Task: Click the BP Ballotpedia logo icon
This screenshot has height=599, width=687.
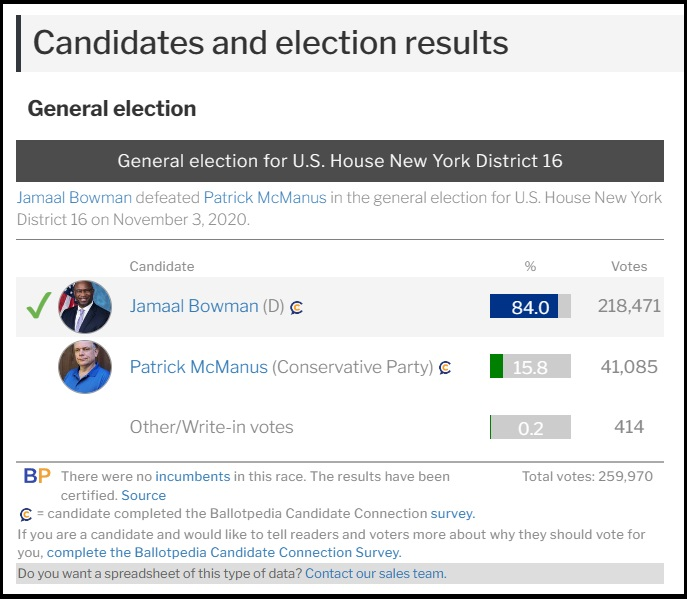Action: 37,476
